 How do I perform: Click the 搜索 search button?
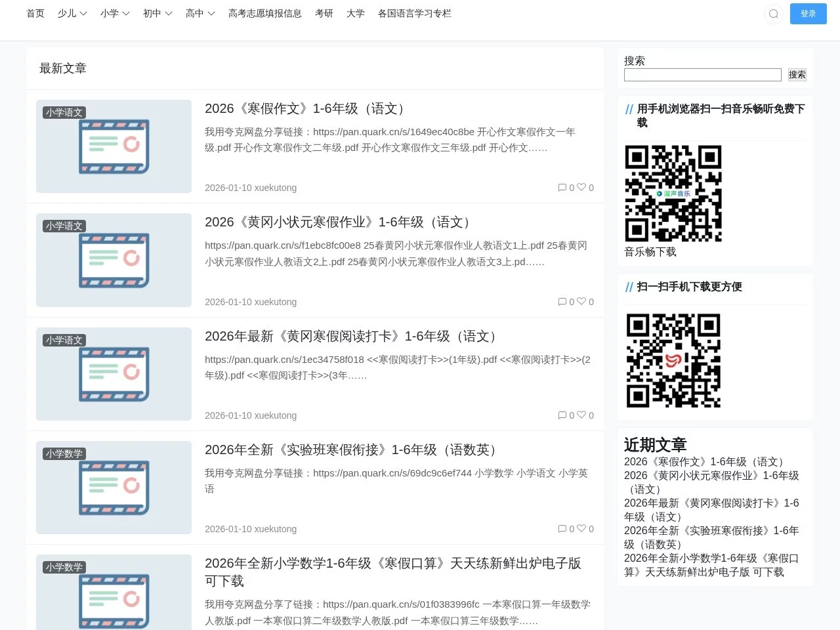pyautogui.click(x=797, y=75)
